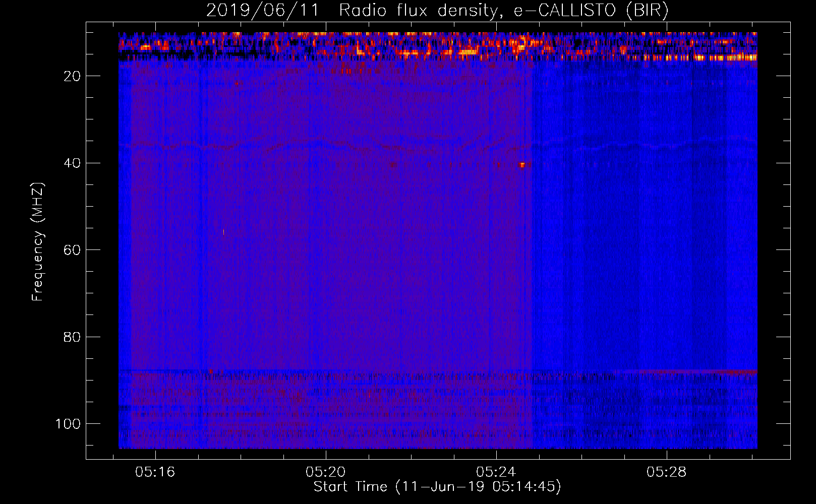816x504 pixels.
Task: Click the '40' frequency tick label
Action: pos(73,163)
